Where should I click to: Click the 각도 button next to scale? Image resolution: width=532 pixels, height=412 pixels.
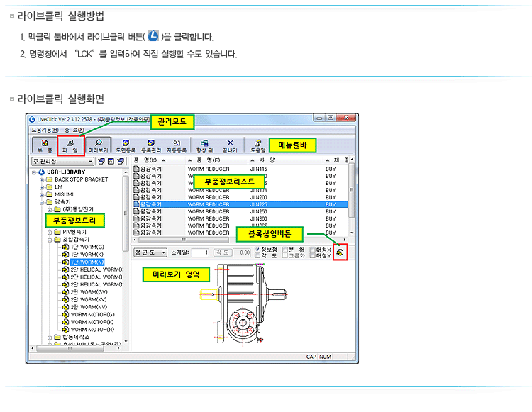[223, 252]
